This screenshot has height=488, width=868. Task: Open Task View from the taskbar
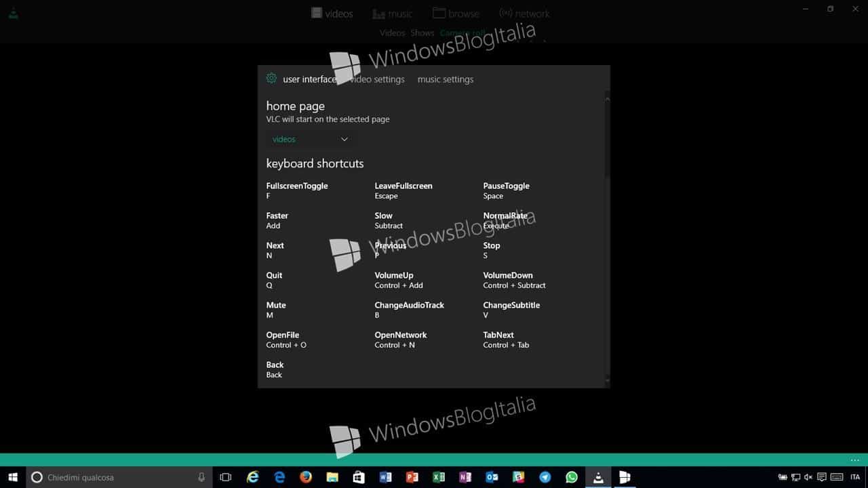226,477
